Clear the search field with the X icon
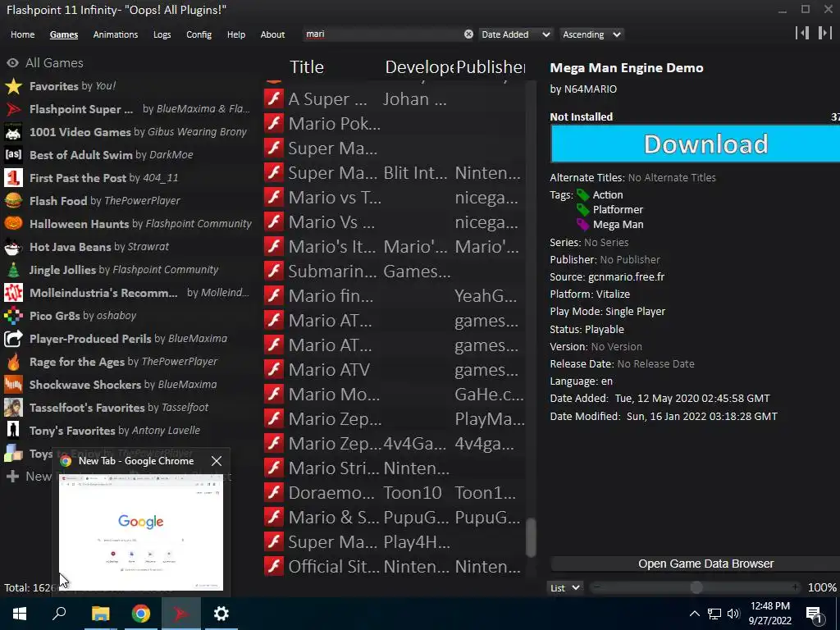This screenshot has width=840, height=630. (x=468, y=34)
